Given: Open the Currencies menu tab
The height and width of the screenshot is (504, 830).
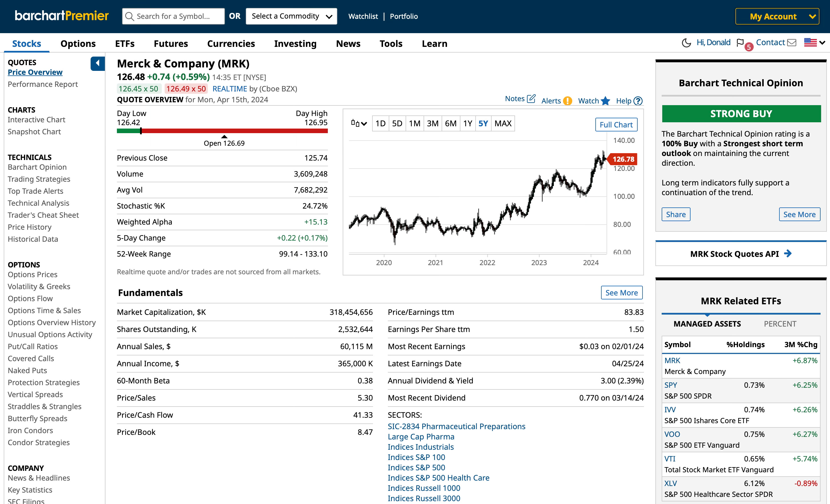Looking at the screenshot, I should tap(231, 43).
